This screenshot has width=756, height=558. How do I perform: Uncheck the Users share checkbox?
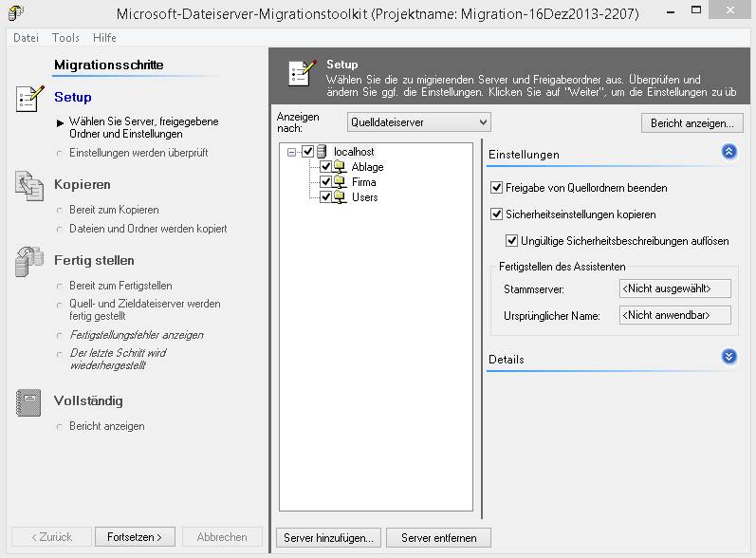[326, 196]
